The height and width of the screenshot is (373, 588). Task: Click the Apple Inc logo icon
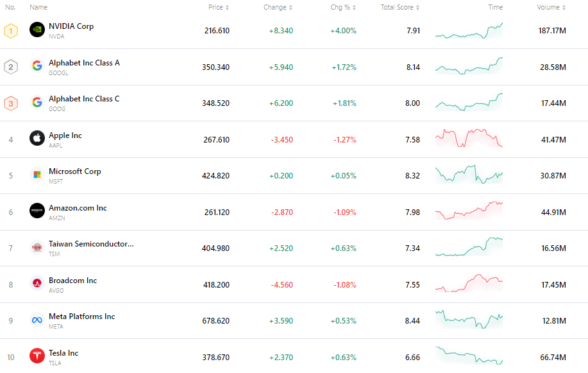37,138
